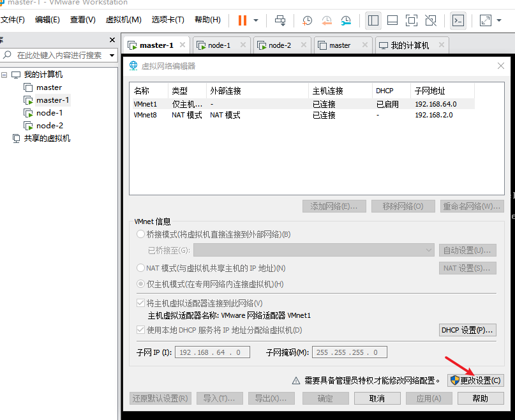This screenshot has width=515, height=420.
Task: Open snapshot manager with the wrench clock icon
Action: (x=346, y=20)
